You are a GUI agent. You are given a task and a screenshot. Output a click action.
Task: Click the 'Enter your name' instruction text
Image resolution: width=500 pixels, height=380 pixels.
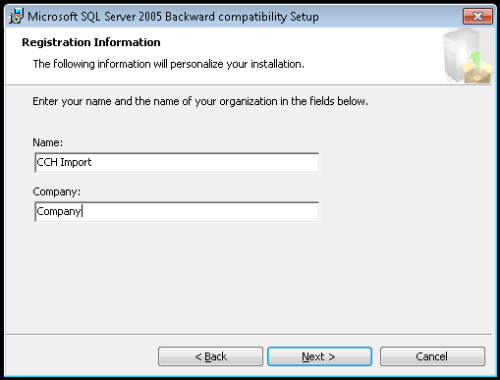pos(200,101)
